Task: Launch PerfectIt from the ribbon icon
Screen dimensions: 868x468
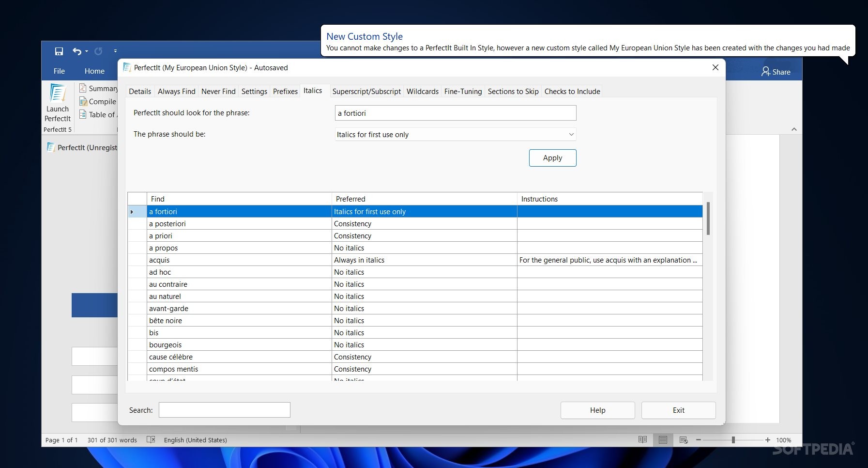Action: pyautogui.click(x=58, y=104)
